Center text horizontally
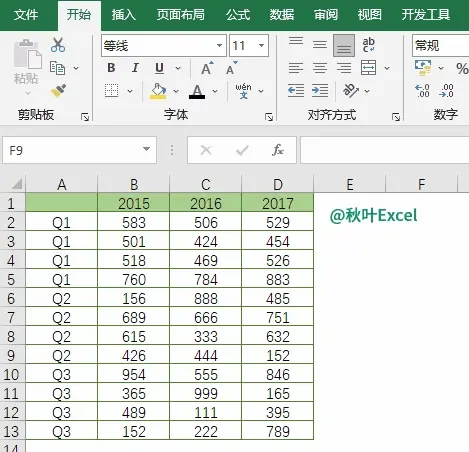This screenshot has width=469, height=452. coord(320,68)
